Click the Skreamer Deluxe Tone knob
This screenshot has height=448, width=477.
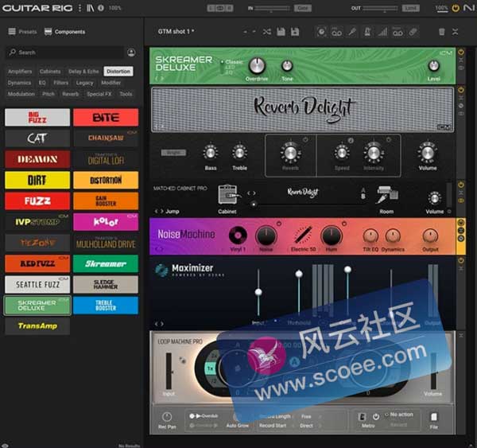(286, 65)
